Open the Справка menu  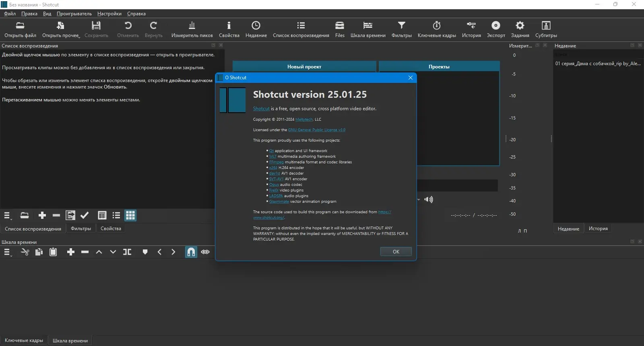pyautogui.click(x=136, y=14)
